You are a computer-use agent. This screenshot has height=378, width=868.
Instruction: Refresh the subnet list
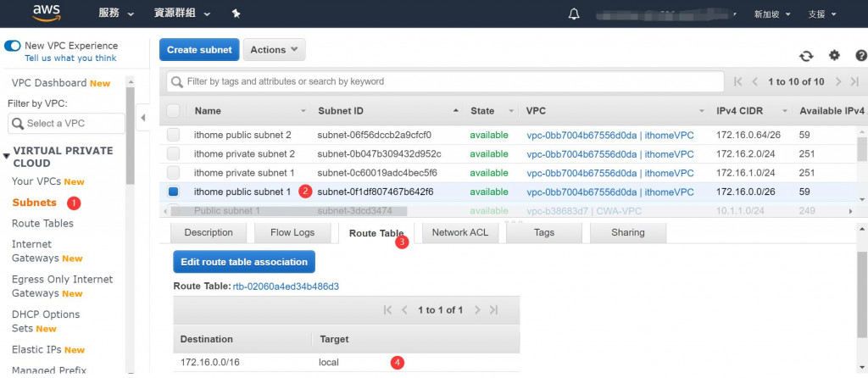pos(806,56)
